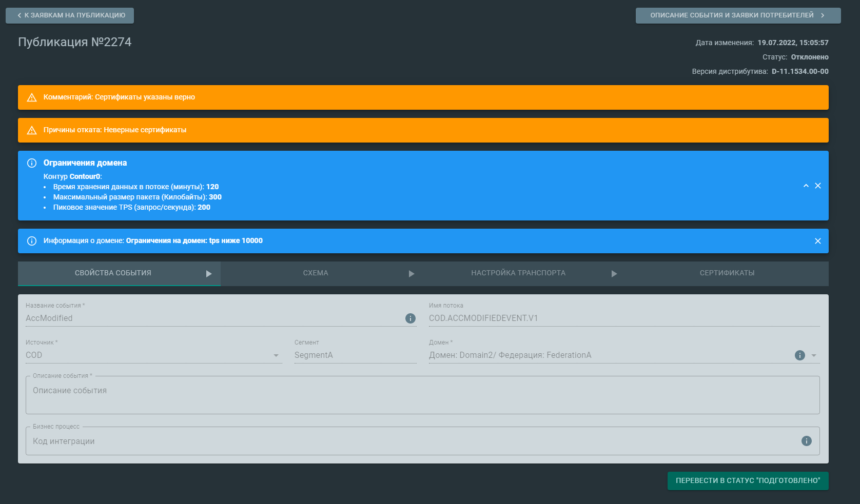
Task: Click warning icon in comment banner
Action: coord(32,97)
